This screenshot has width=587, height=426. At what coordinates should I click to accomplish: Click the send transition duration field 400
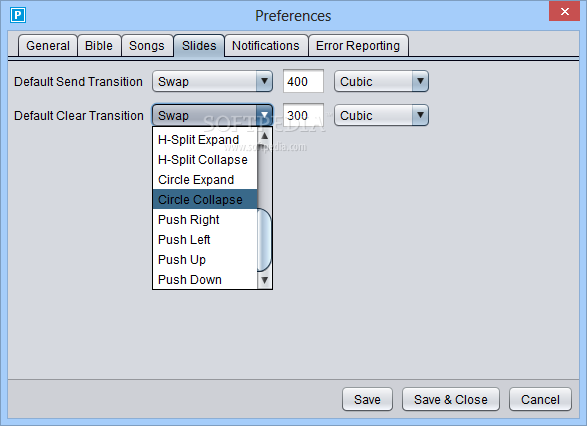[303, 81]
